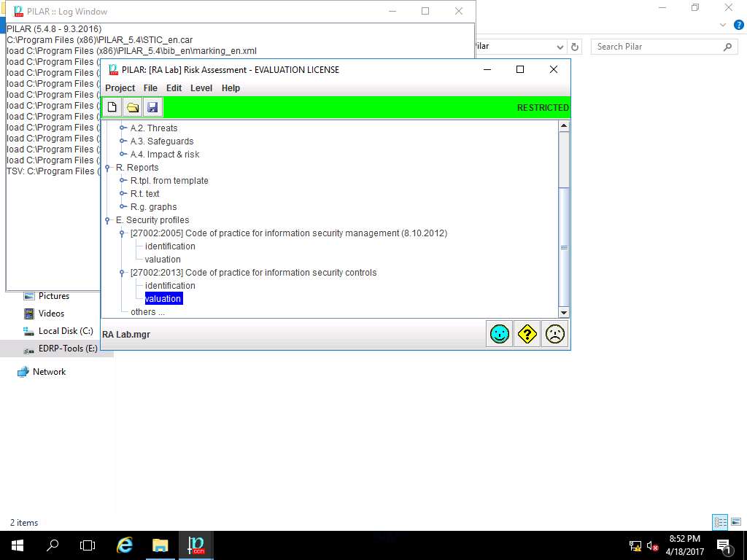The width and height of the screenshot is (747, 560).
Task: Open the Help menu
Action: point(231,88)
